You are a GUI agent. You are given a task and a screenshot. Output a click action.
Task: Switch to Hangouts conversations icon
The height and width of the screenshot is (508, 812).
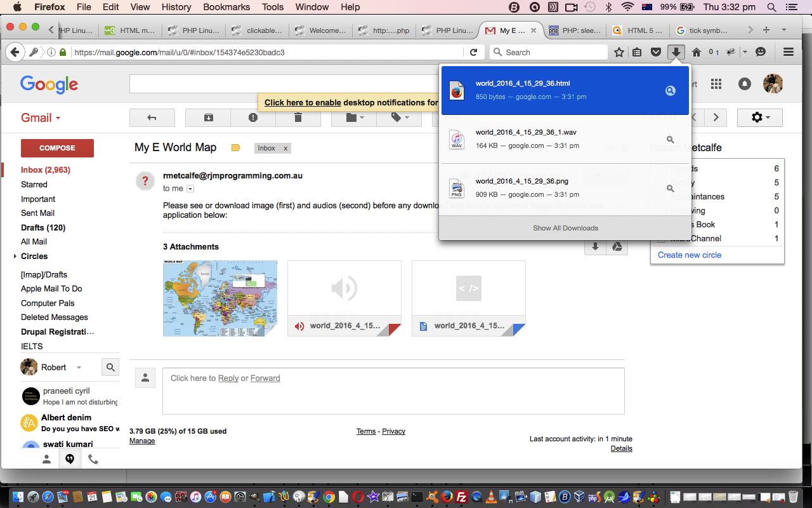pyautogui.click(x=70, y=459)
